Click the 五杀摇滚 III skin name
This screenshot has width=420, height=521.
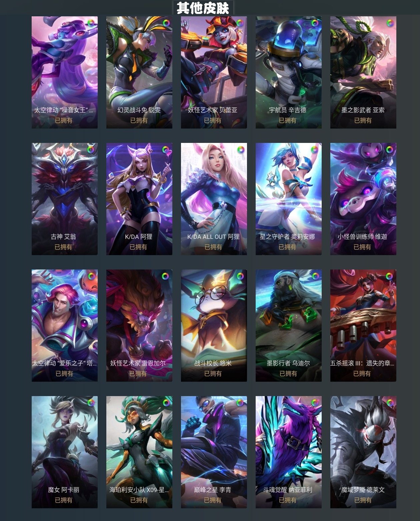362,363
